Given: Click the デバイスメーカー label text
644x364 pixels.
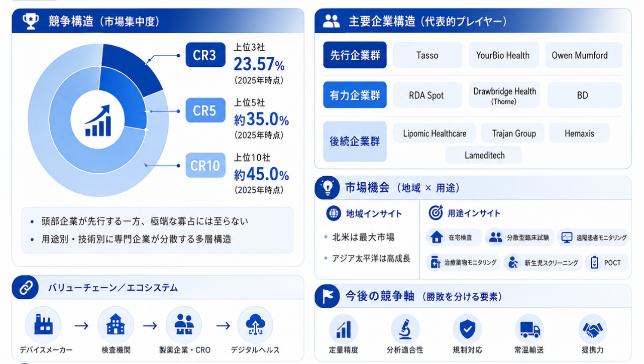Looking at the screenshot, I should tap(46, 350).
